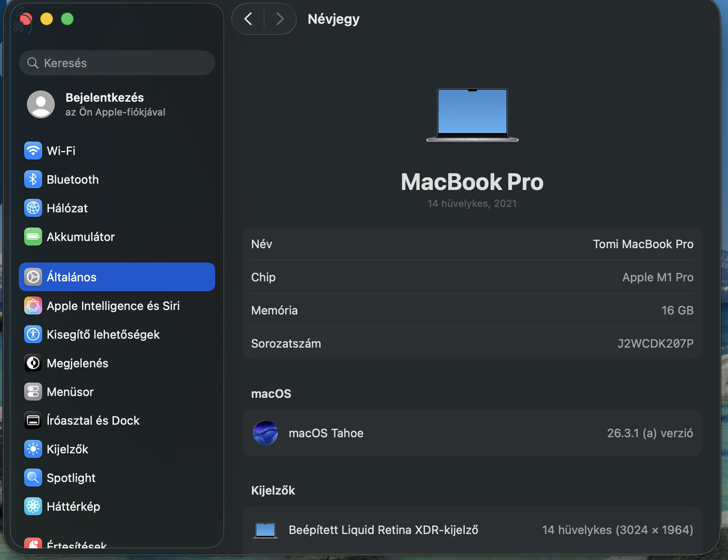Select the Wi-Fi settings icon
Viewport: 728px width, 560px height.
(x=33, y=151)
